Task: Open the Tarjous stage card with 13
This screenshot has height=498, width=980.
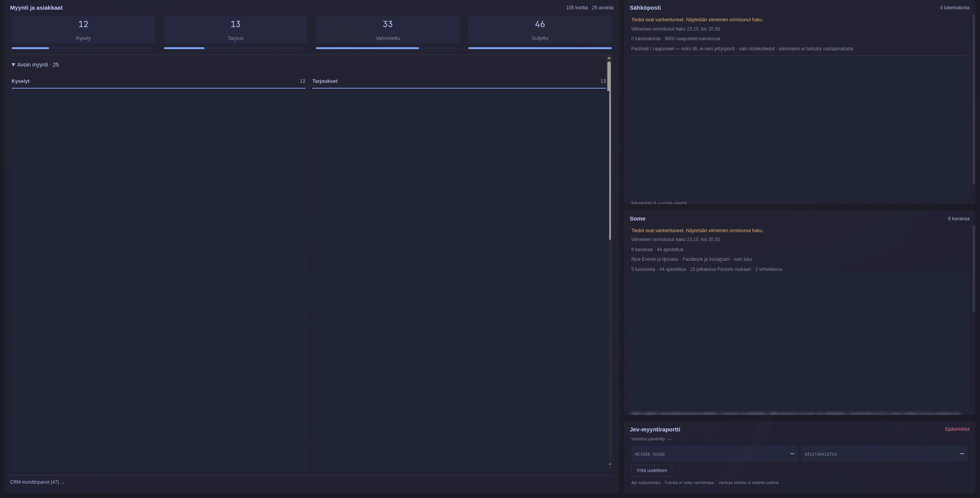Action: [x=235, y=30]
